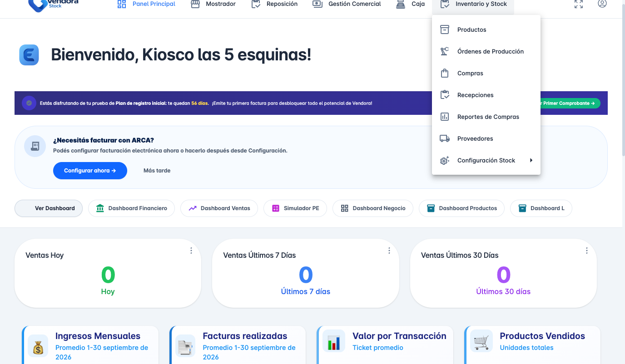625x364 pixels.
Task: Open the Reposición menu
Action: point(275,4)
